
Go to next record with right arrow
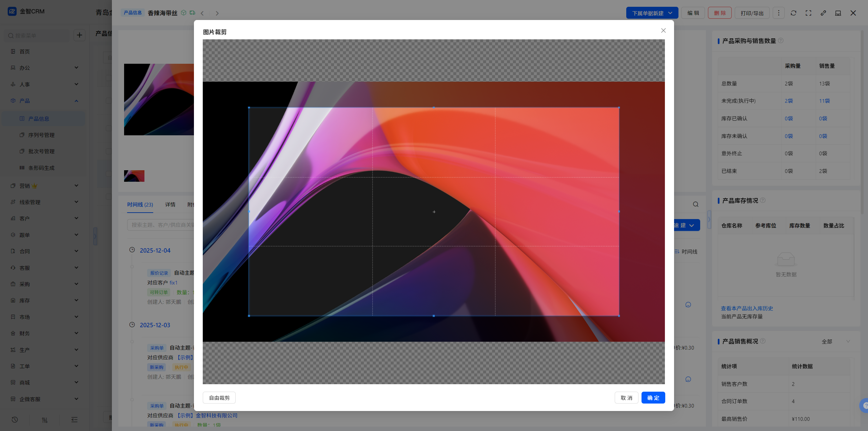click(x=217, y=13)
